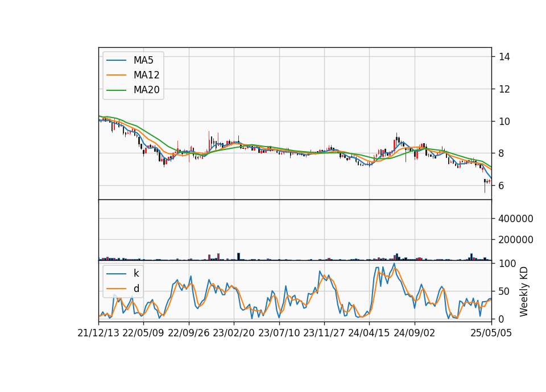Click the MA5 legend label

(143, 60)
